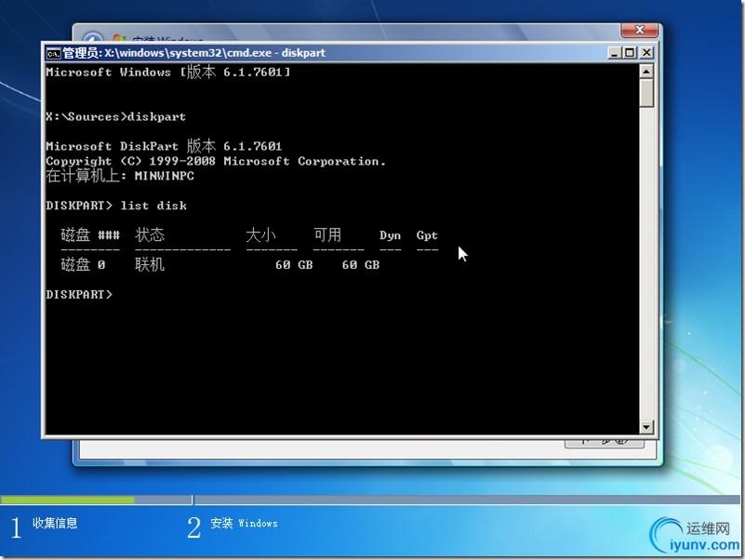
Task: Click the console scrollbar up arrow
Action: coord(646,72)
